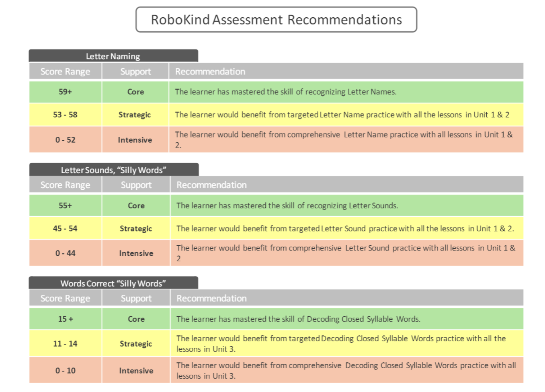Click the green 59+ score cell
545x392 pixels.
coord(65,92)
